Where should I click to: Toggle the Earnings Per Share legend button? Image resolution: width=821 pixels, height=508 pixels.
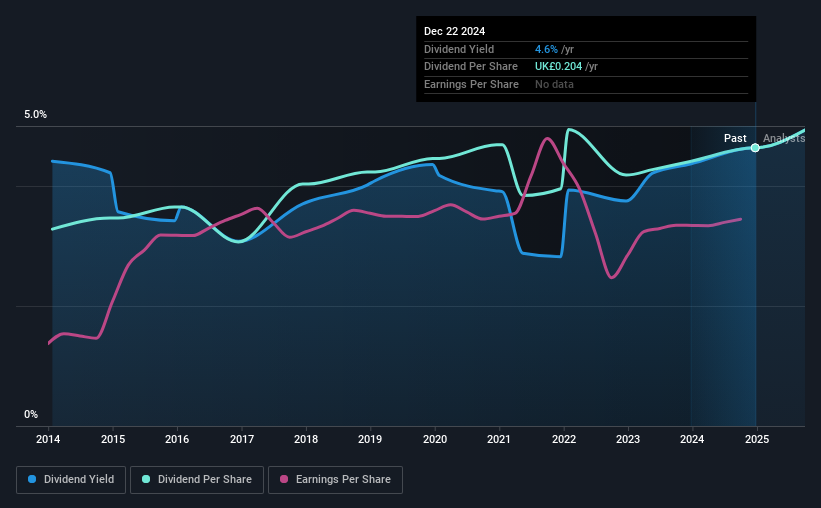coord(335,480)
